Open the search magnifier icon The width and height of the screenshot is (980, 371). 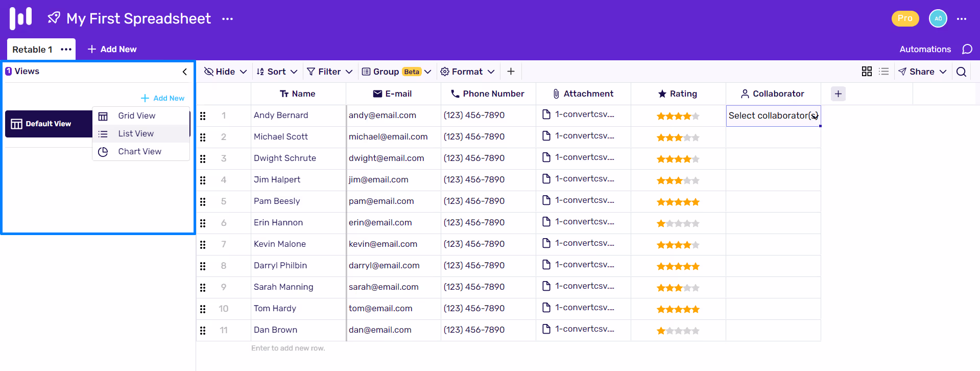961,72
